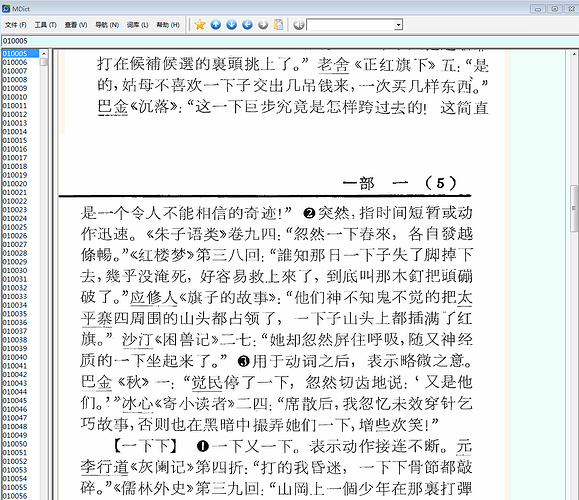Select entry 010028 in the index list
The width and height of the screenshot is (579, 500).
coord(15,253)
